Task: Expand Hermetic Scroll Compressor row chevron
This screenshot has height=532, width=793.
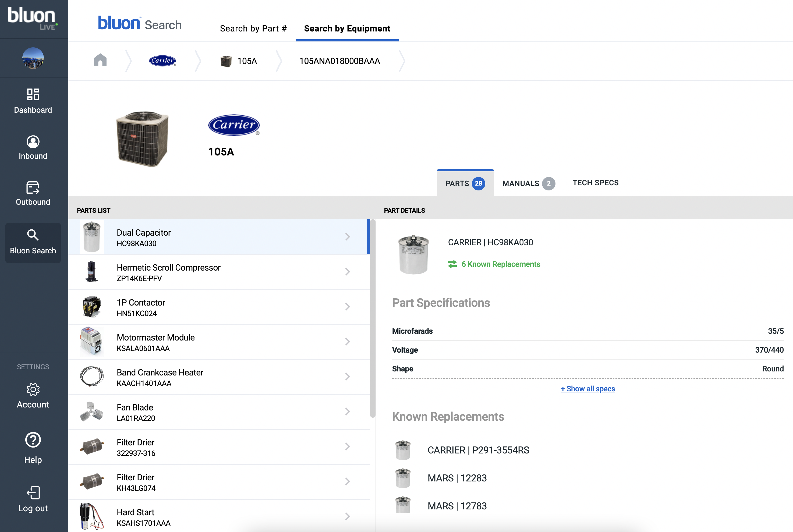Action: pos(348,272)
